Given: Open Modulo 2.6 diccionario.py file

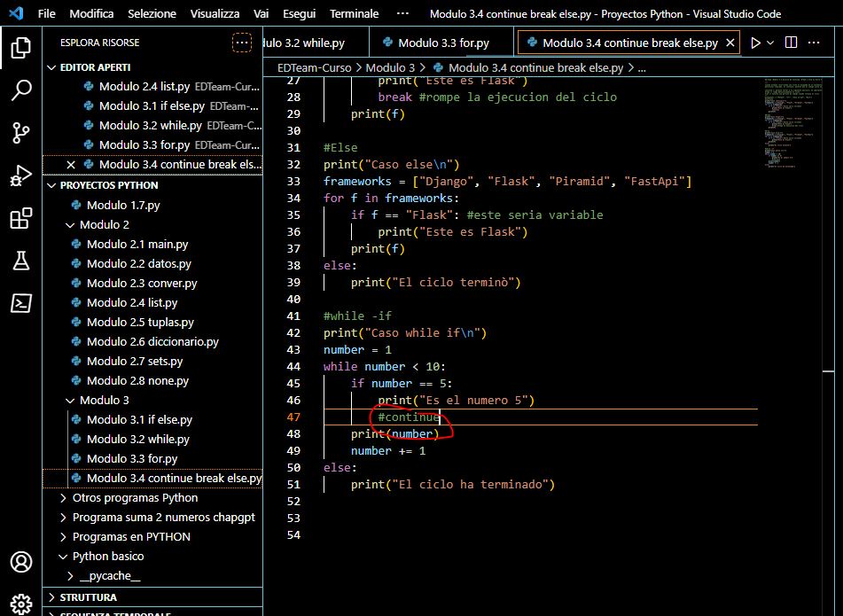Looking at the screenshot, I should pos(152,342).
